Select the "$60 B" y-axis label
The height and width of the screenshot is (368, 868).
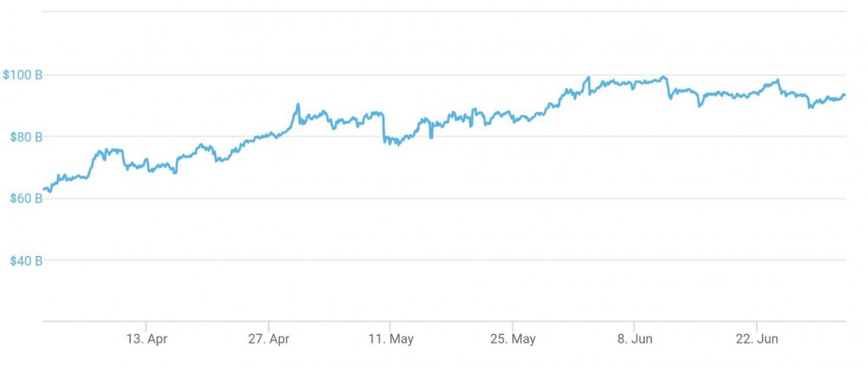pos(25,198)
